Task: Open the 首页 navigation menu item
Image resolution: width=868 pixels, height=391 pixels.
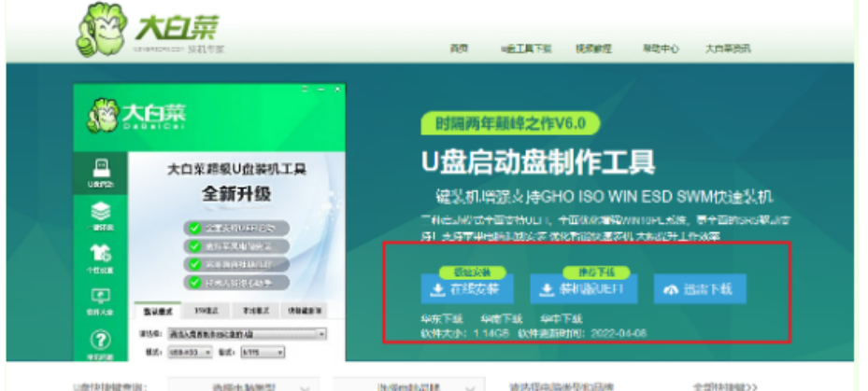Action: pyautogui.click(x=458, y=49)
